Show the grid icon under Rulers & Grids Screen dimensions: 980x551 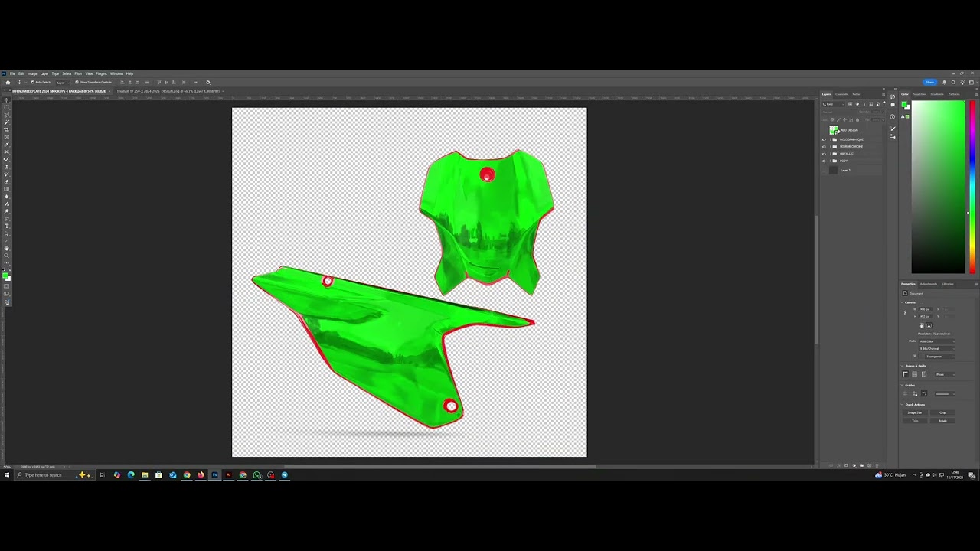click(x=914, y=374)
